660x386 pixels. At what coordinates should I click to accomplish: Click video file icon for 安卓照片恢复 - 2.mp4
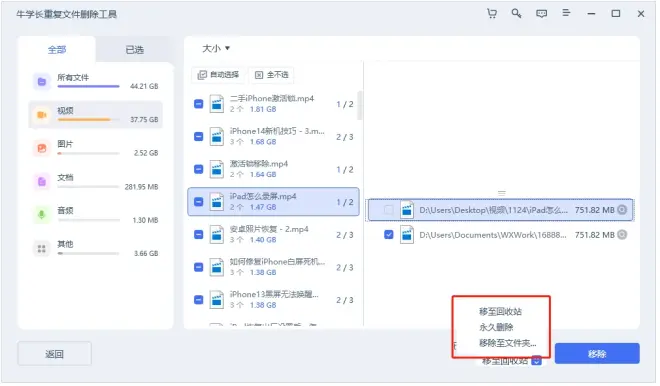point(217,234)
